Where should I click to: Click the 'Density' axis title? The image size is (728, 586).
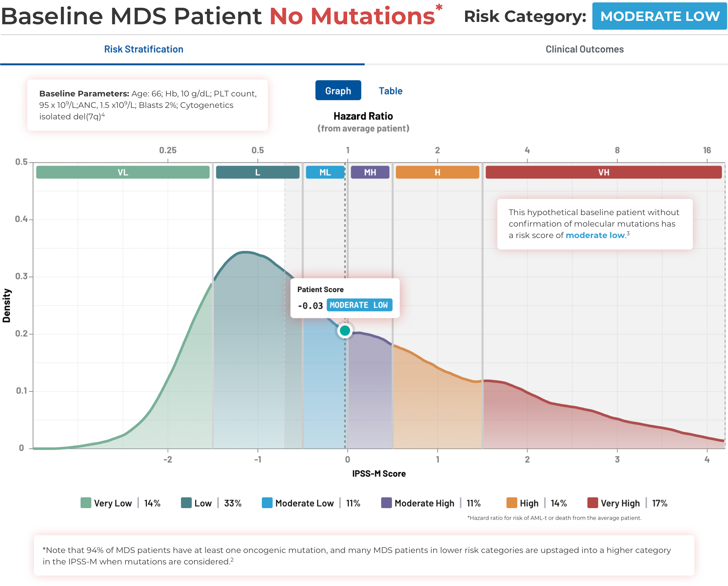point(6,306)
